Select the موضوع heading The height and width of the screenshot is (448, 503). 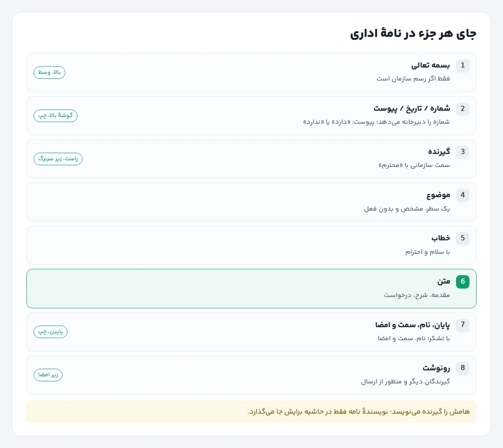point(438,195)
